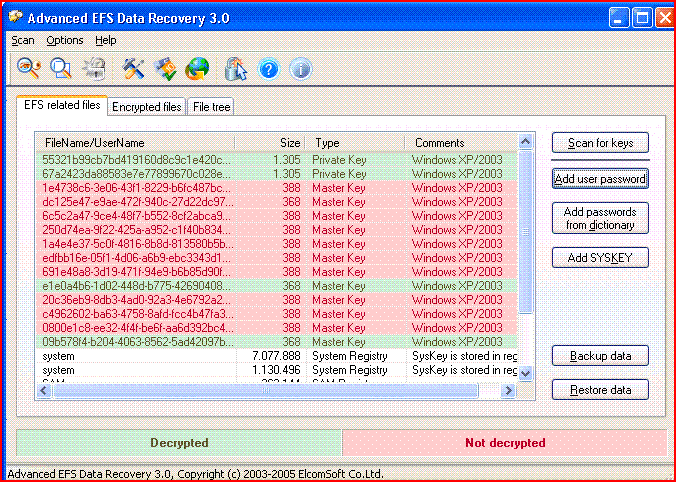676x482 pixels.
Task: Click the horizontal scrollbar right arrow
Action: (509, 391)
